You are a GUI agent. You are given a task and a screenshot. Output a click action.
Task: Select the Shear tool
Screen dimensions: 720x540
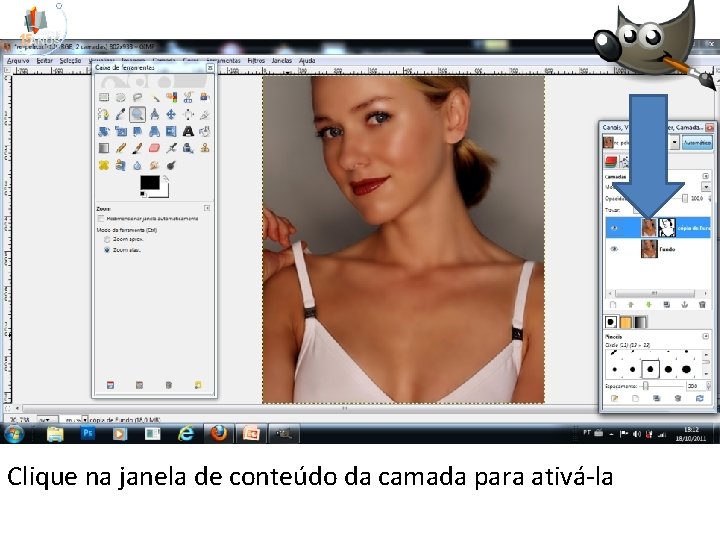[x=137, y=131]
